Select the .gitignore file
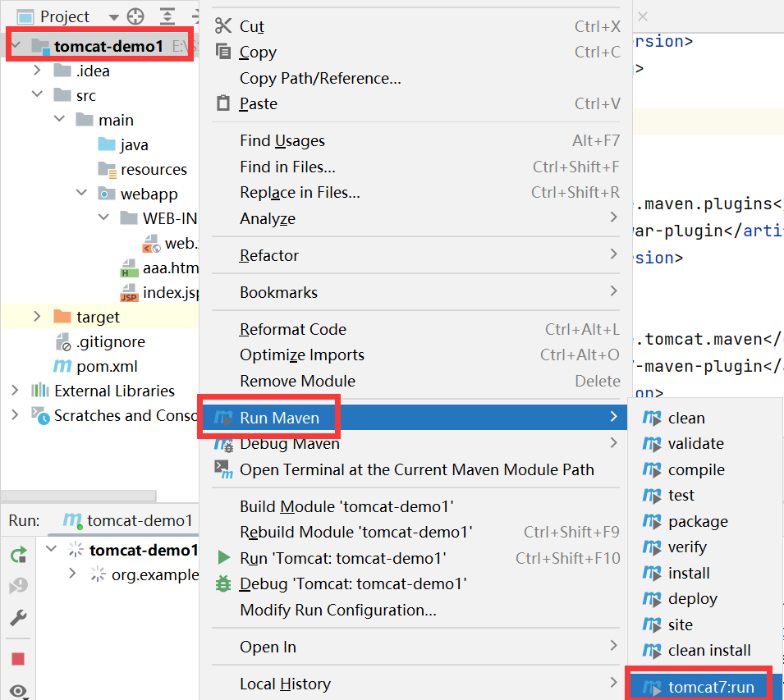 pyautogui.click(x=100, y=341)
